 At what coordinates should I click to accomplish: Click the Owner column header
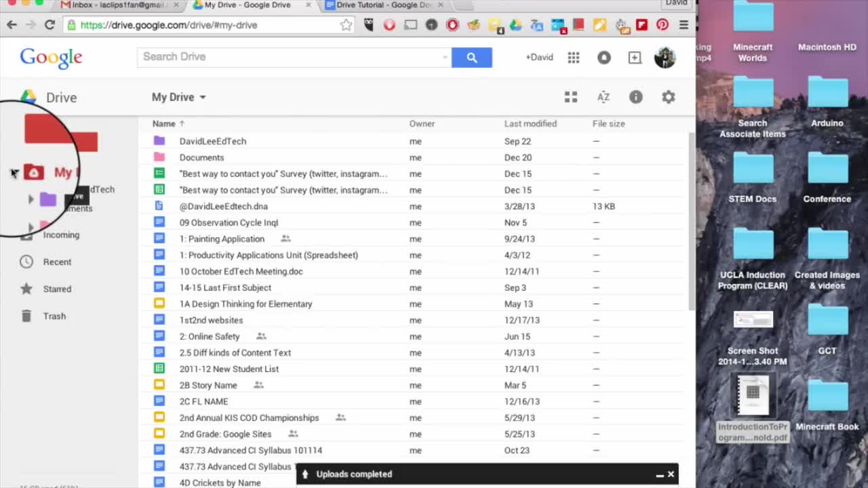click(422, 123)
